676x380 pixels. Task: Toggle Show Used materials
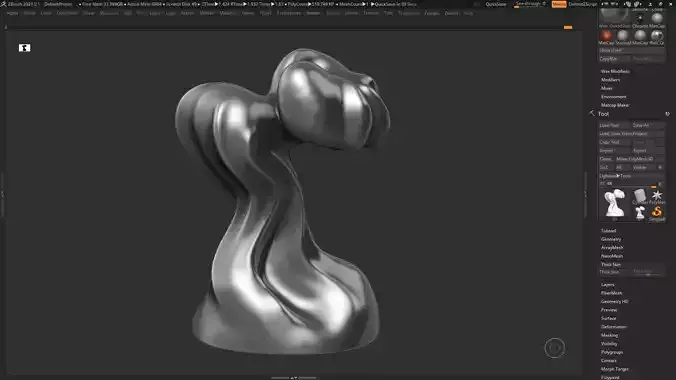pyautogui.click(x=632, y=50)
